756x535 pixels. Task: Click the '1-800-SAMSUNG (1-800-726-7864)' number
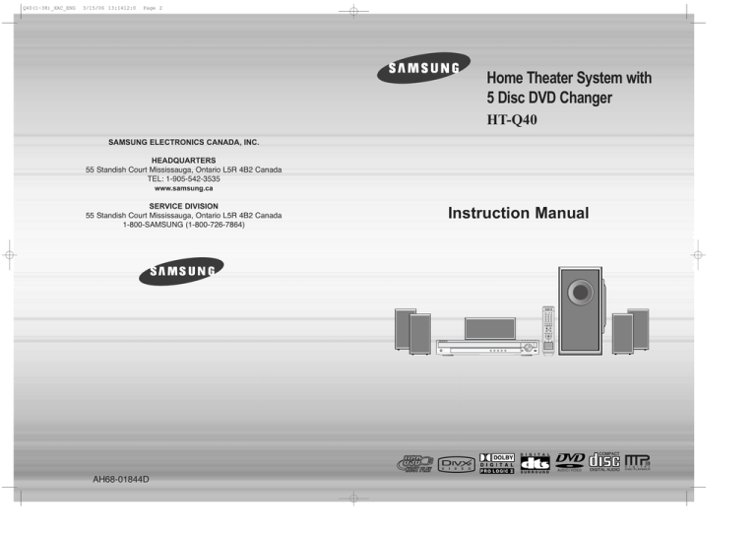point(184,225)
